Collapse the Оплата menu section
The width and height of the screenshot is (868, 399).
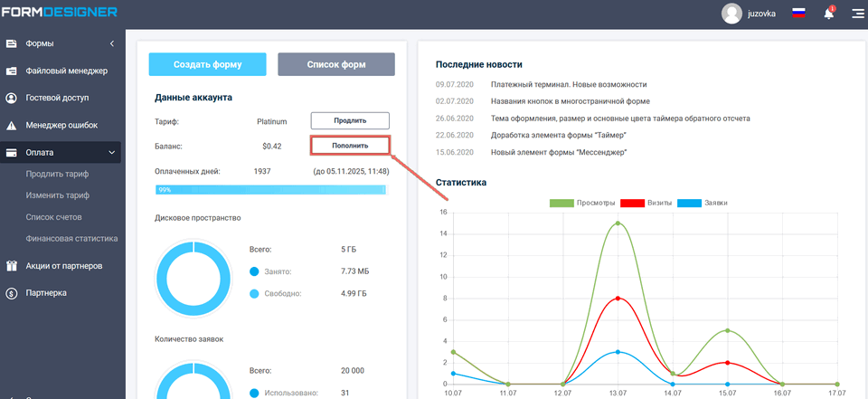(x=111, y=153)
